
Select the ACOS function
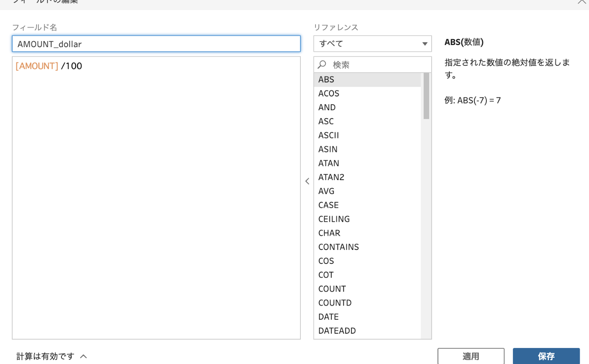[x=367, y=93]
